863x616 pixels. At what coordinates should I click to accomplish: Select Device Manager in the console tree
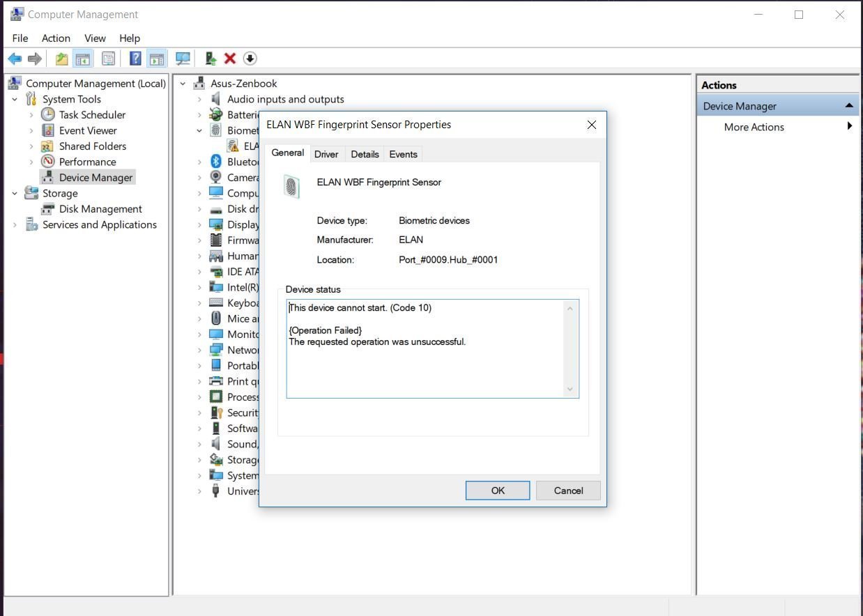pos(96,178)
